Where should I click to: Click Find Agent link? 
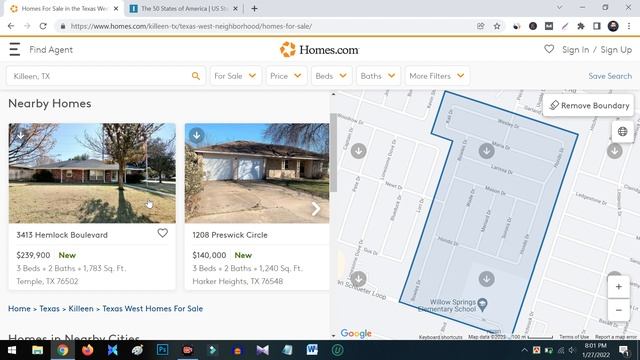click(51, 49)
